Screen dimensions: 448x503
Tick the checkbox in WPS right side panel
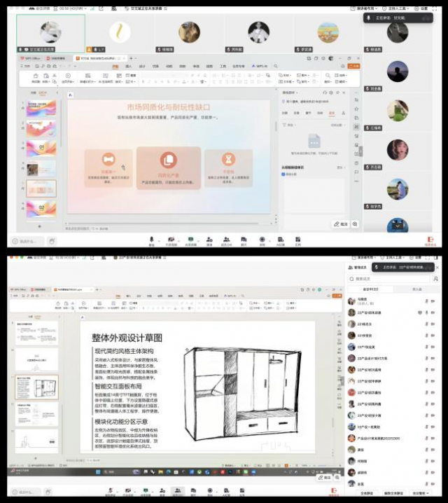(283, 174)
